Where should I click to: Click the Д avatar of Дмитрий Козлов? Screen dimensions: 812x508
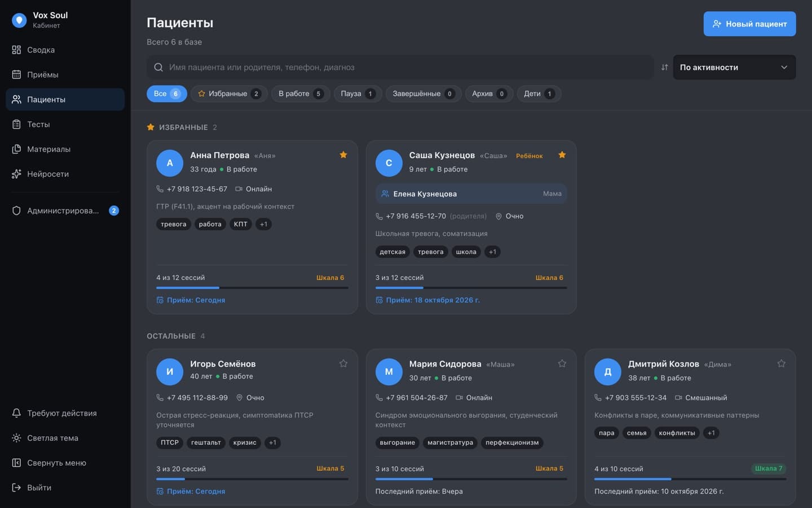[x=608, y=372]
